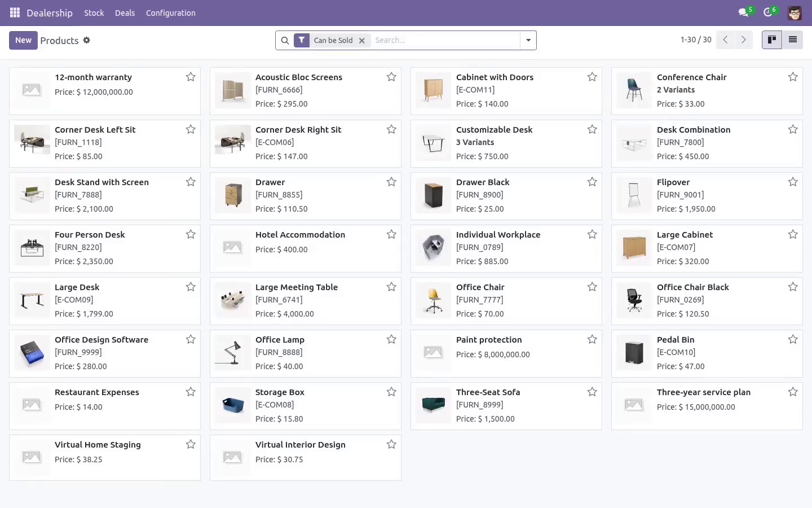812x508 pixels.
Task: Open the Office Design Software thumbnail
Action: [32, 352]
